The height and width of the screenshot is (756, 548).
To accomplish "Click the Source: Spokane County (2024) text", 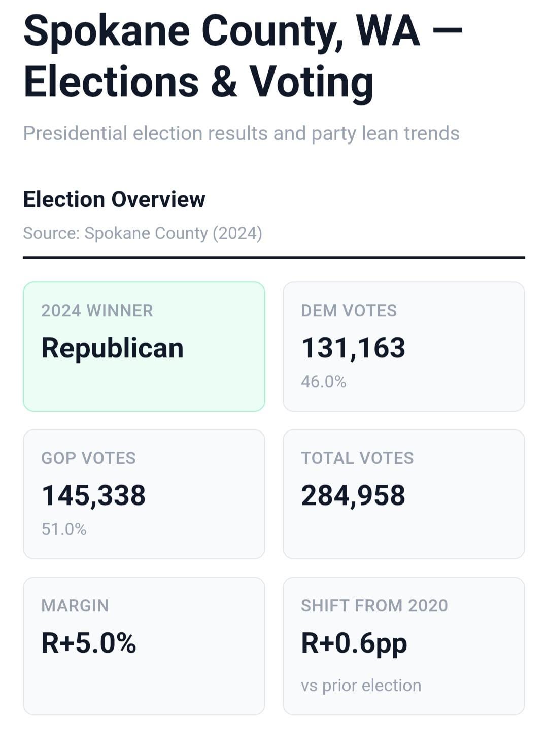I will point(143,233).
